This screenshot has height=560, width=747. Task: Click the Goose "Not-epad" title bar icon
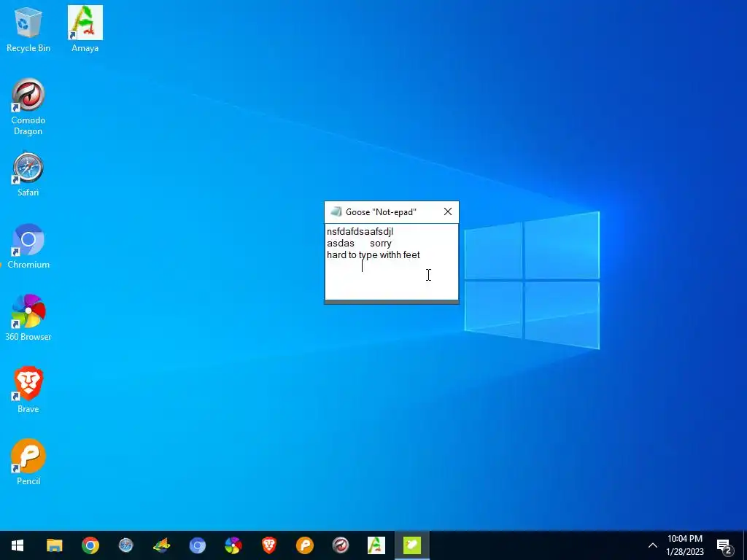(336, 211)
